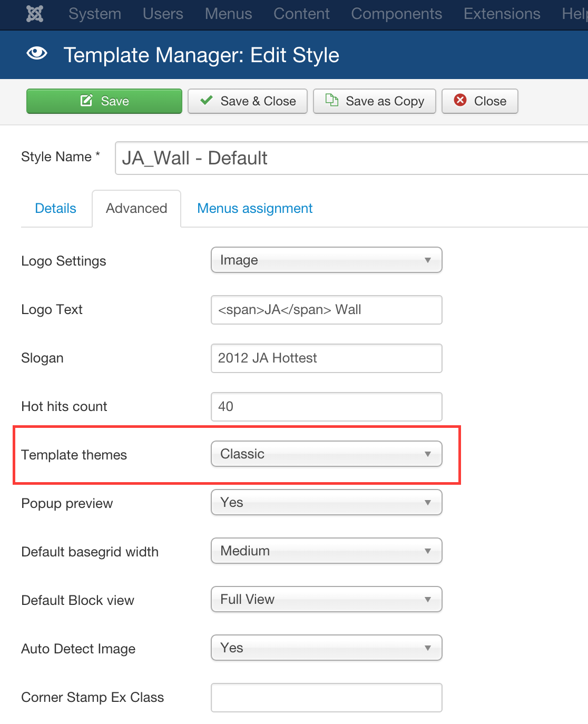The height and width of the screenshot is (724, 588).
Task: Click the Save & Close button
Action: 248,101
